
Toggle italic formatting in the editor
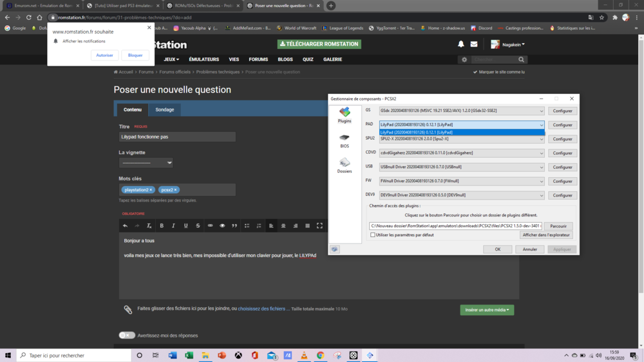point(173,225)
